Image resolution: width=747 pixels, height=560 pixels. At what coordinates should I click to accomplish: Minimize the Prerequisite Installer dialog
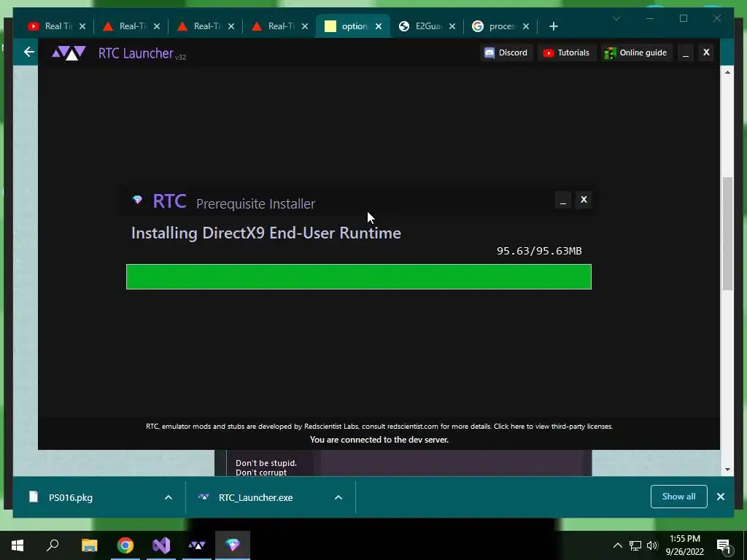click(563, 200)
